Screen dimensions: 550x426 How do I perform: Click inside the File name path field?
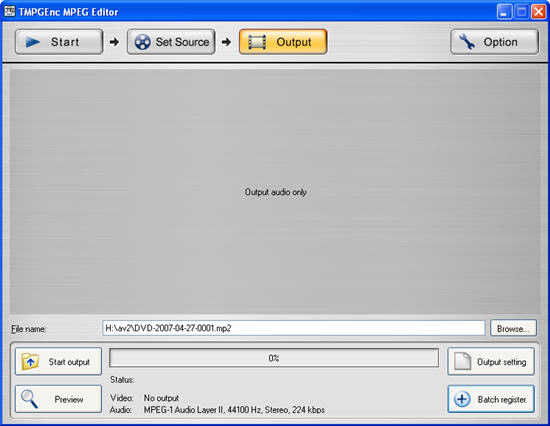pos(294,328)
